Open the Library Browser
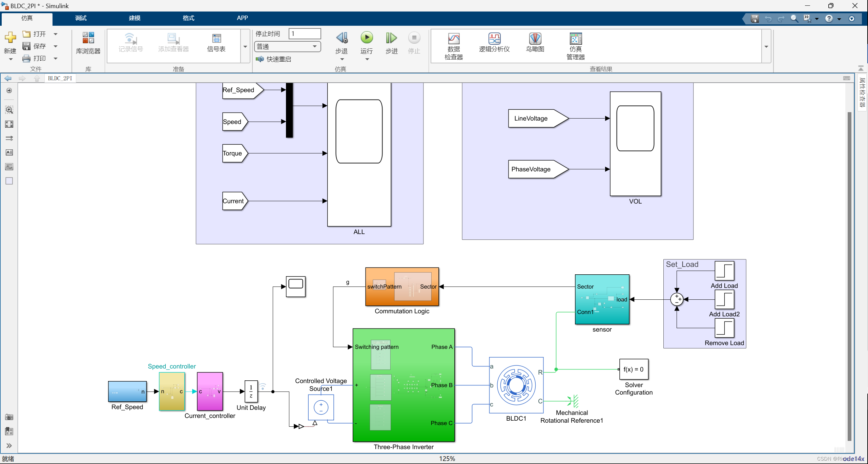This screenshot has height=464, width=868. click(88, 43)
